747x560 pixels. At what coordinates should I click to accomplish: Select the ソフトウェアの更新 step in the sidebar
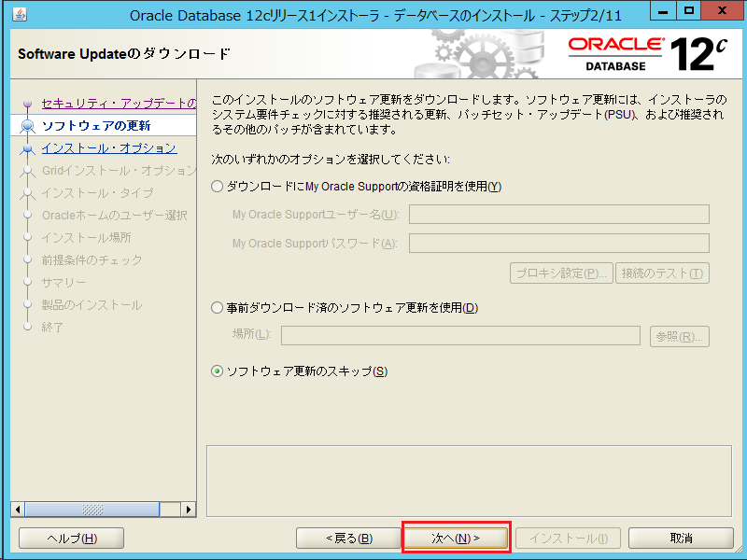click(x=96, y=125)
